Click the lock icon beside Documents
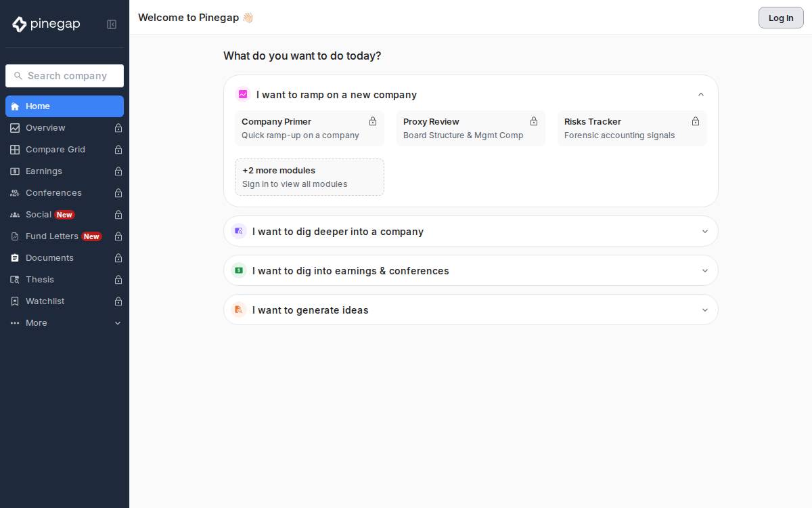Viewport: 812px width, 508px height. click(x=118, y=258)
